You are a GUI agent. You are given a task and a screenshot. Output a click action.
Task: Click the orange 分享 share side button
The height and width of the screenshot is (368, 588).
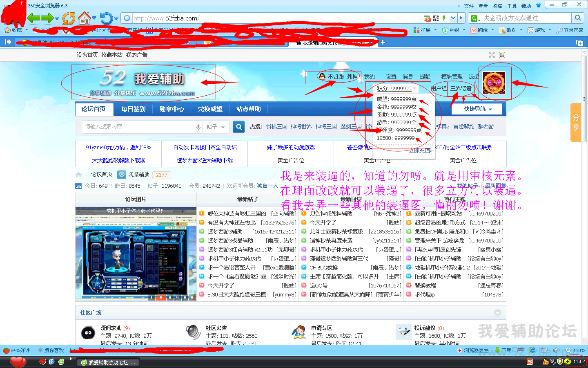(x=576, y=123)
